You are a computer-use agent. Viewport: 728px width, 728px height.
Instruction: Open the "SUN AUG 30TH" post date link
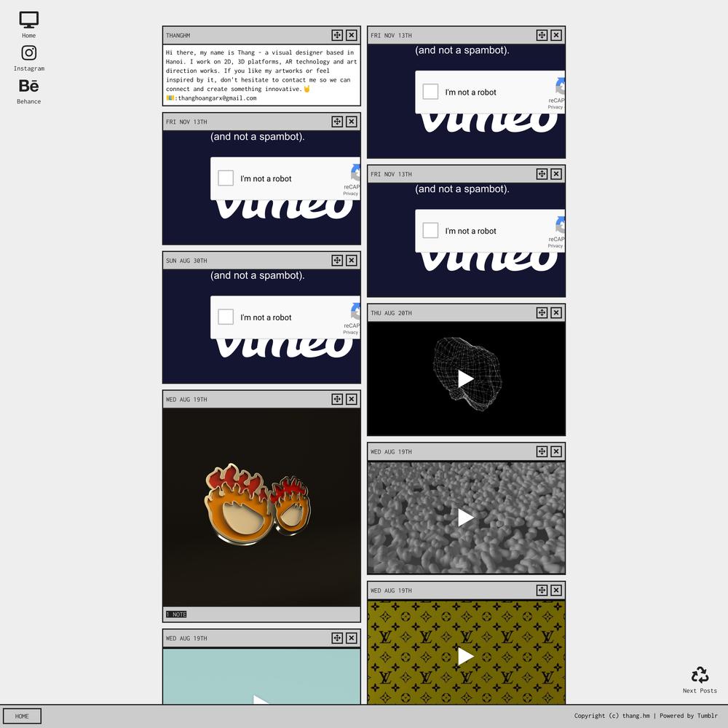186,261
